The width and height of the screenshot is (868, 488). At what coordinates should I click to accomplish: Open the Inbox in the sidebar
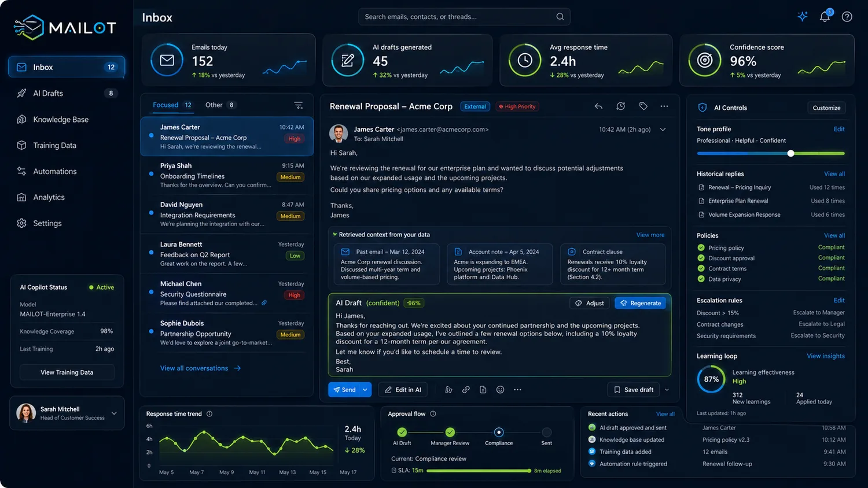[x=67, y=67]
